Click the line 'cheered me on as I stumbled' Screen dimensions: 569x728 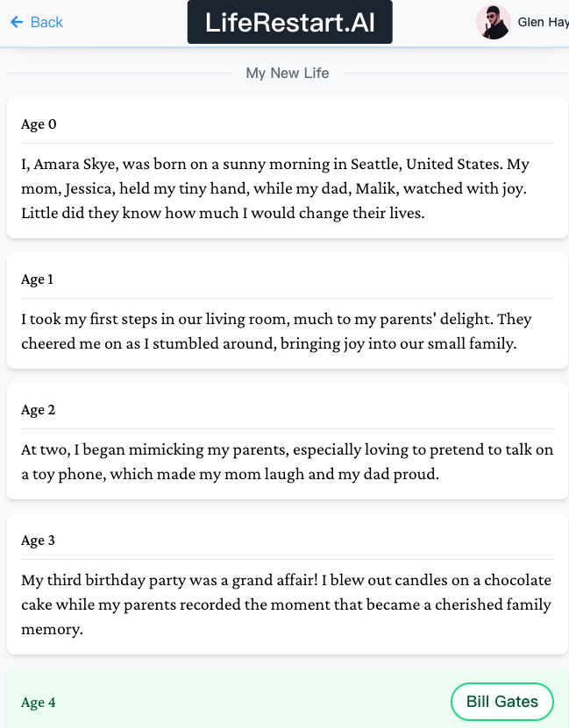269,343
